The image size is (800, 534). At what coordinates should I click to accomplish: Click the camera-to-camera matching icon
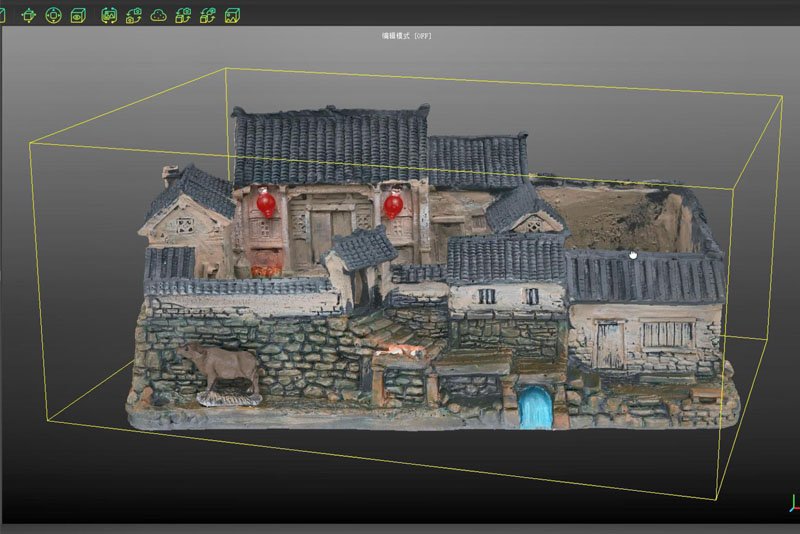tap(134, 16)
